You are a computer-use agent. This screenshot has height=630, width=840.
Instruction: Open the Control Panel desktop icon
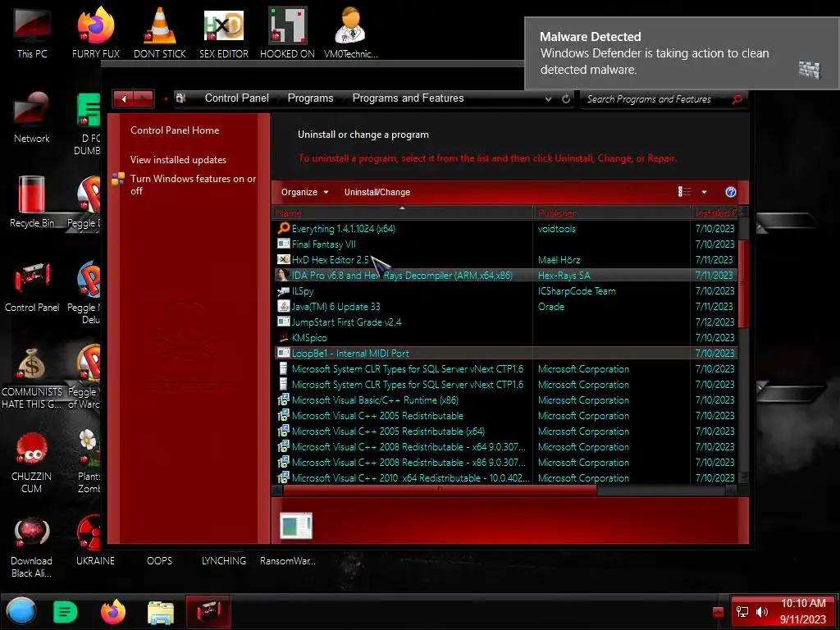[x=32, y=286]
